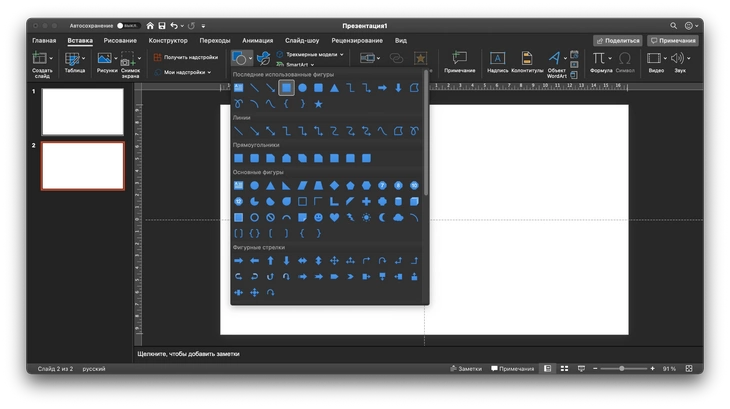This screenshot has width=730, height=409.
Task: Choose the crescent moon shape
Action: coord(382,217)
